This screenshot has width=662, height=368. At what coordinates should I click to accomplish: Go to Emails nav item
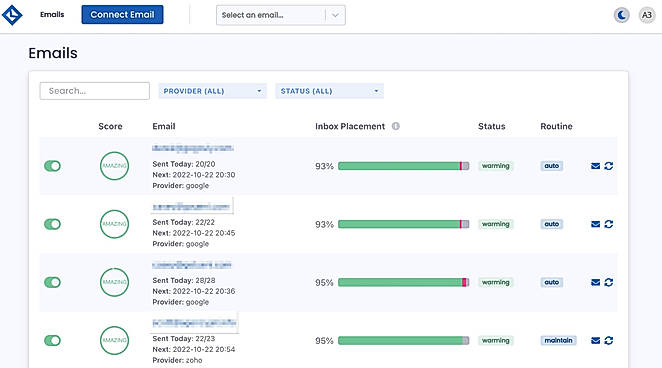point(52,14)
